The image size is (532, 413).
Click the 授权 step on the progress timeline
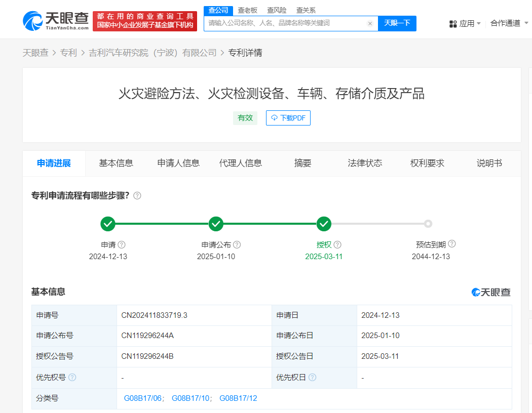324,224
